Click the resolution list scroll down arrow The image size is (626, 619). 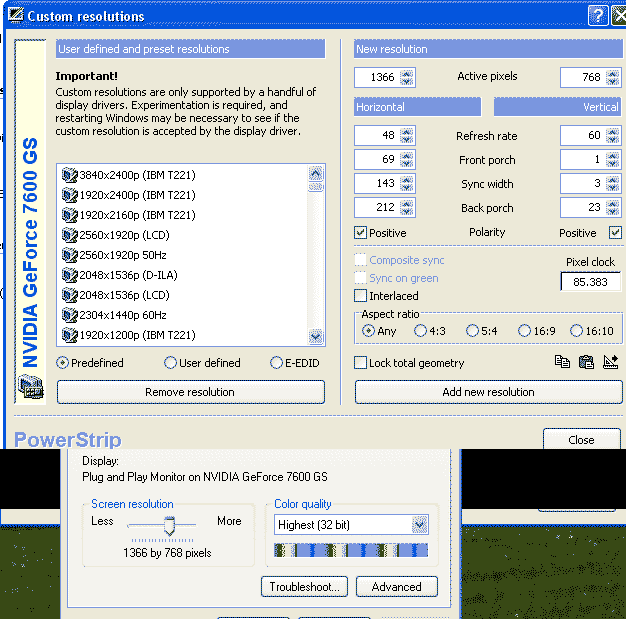pos(316,337)
